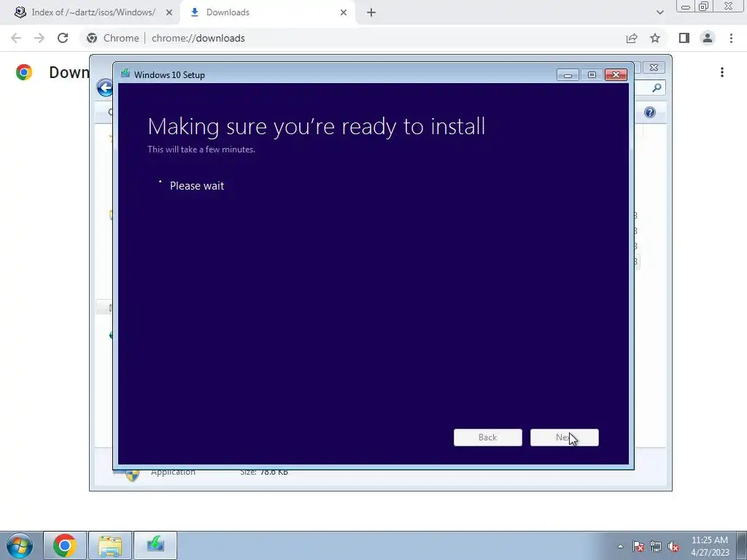Maximize the Windows 10 Setup window
747x560 pixels.
pyautogui.click(x=591, y=75)
